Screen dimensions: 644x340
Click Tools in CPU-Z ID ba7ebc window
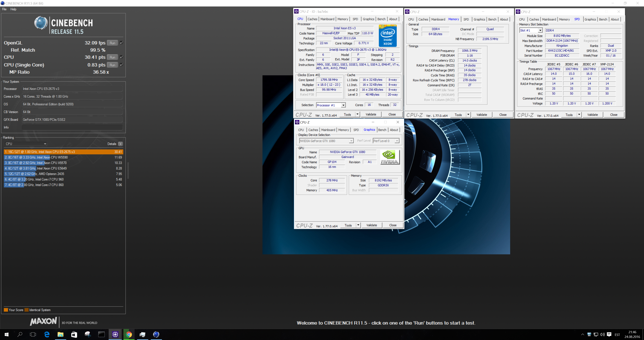347,114
